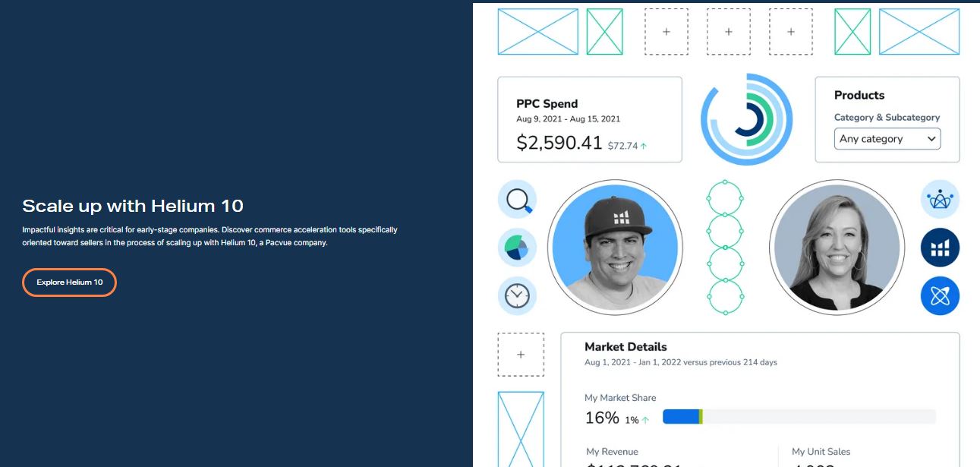Select the woman's circular avatar photo
The image size is (980, 467).
[x=836, y=247]
